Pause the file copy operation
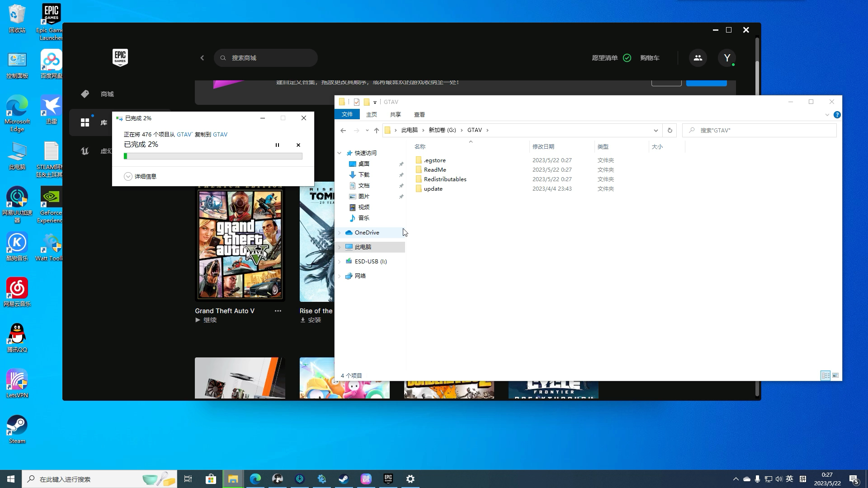The image size is (868, 488). (277, 145)
